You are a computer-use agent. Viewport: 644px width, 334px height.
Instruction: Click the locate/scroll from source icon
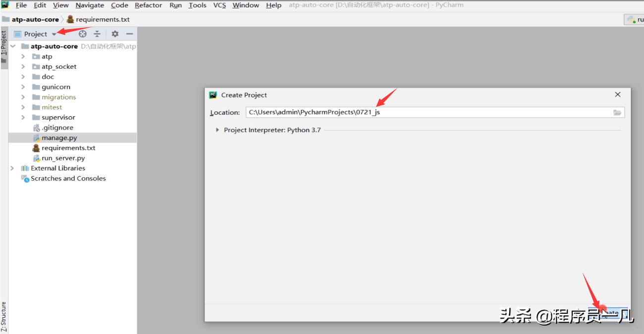(x=83, y=34)
